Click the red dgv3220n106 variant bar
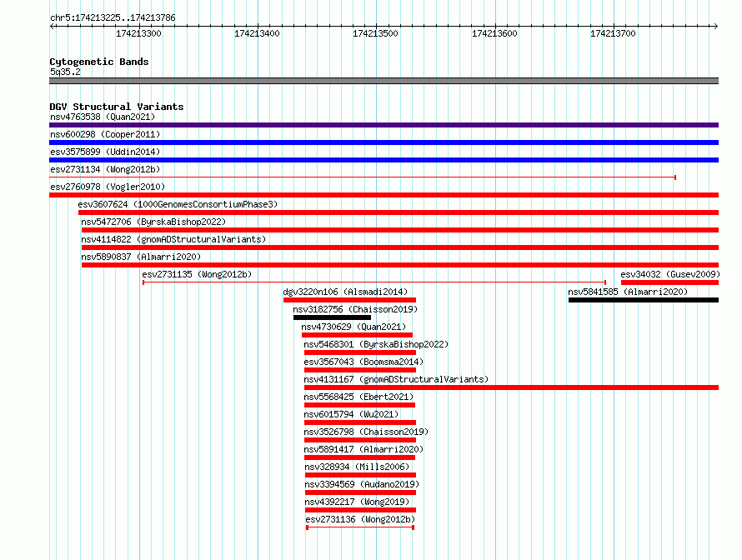The width and height of the screenshot is (742, 560). click(349, 300)
